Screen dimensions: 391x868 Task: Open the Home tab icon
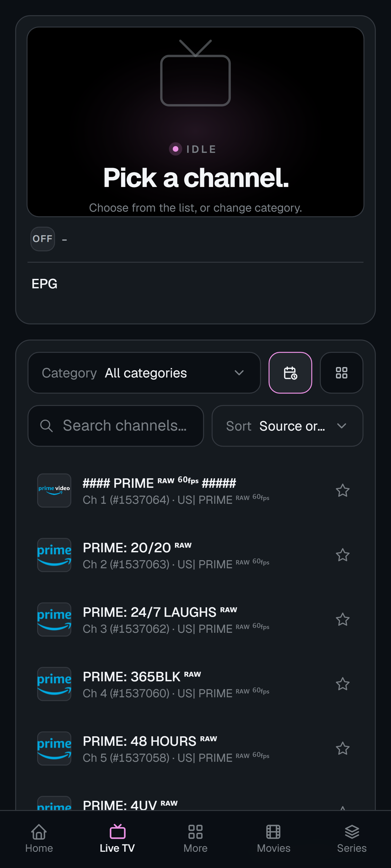pos(39,832)
